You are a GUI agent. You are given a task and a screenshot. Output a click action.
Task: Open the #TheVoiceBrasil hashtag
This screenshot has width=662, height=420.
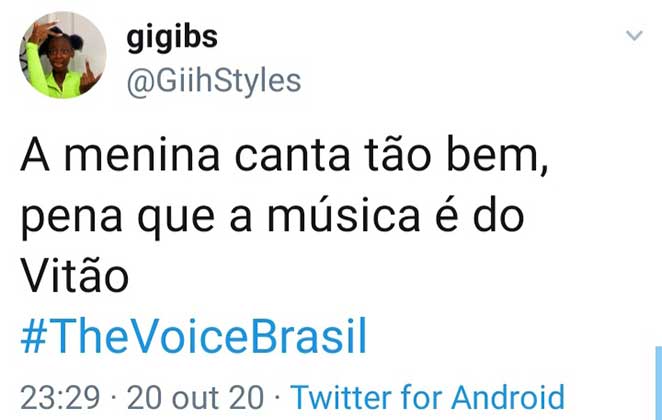click(194, 339)
